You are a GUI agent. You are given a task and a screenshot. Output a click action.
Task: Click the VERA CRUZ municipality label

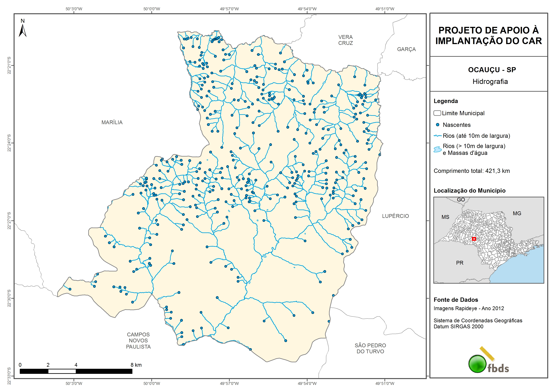[345, 40]
